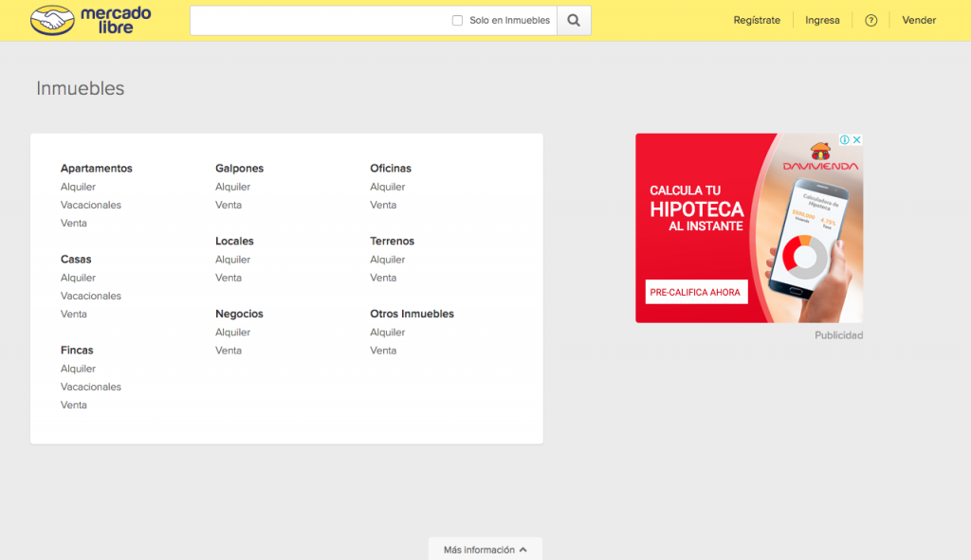Click Venta under Otros Inmuebles
Screen dimensions: 971x560
pos(383,351)
